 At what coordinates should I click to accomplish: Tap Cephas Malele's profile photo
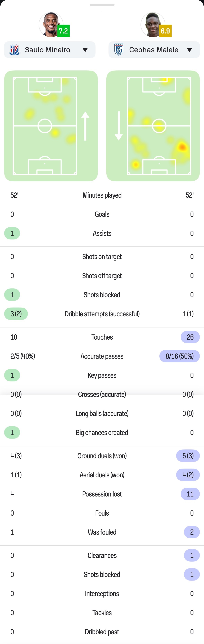pos(153,24)
